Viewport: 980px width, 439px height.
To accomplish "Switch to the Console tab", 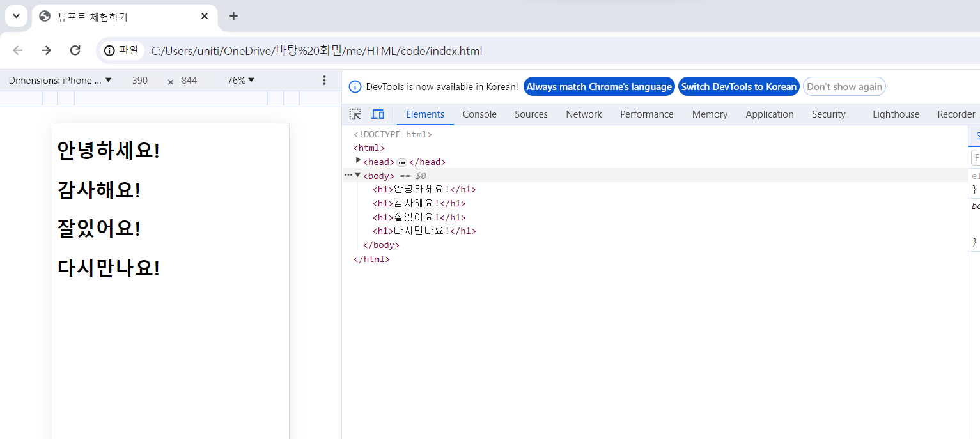I will tap(479, 114).
